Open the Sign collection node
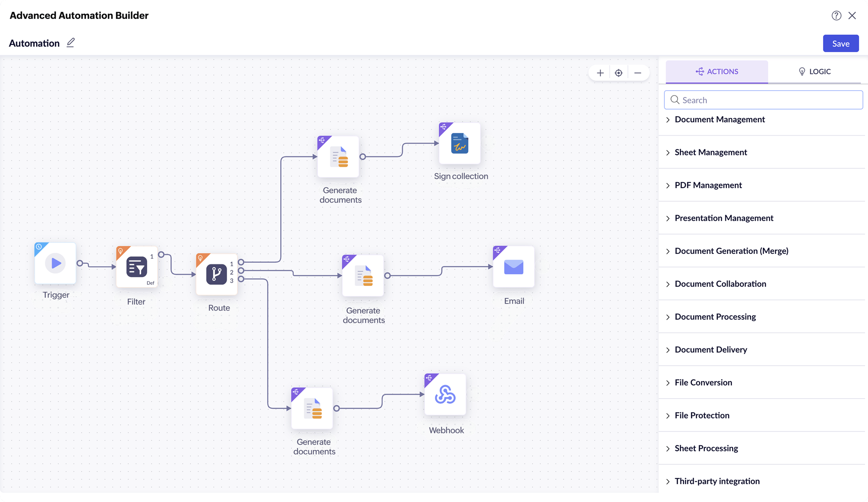This screenshot has height=502, width=868. 460,143
